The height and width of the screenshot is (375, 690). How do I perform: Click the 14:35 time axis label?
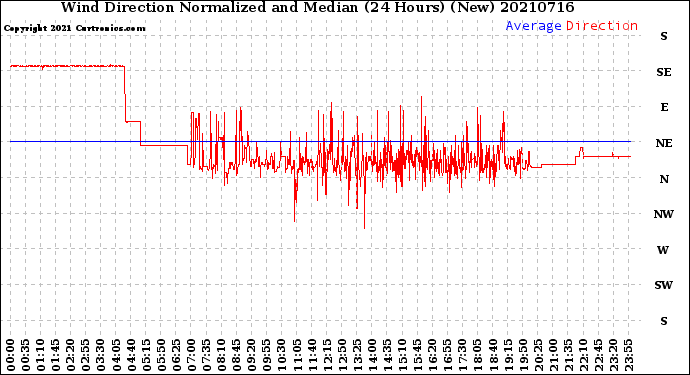click(x=387, y=355)
